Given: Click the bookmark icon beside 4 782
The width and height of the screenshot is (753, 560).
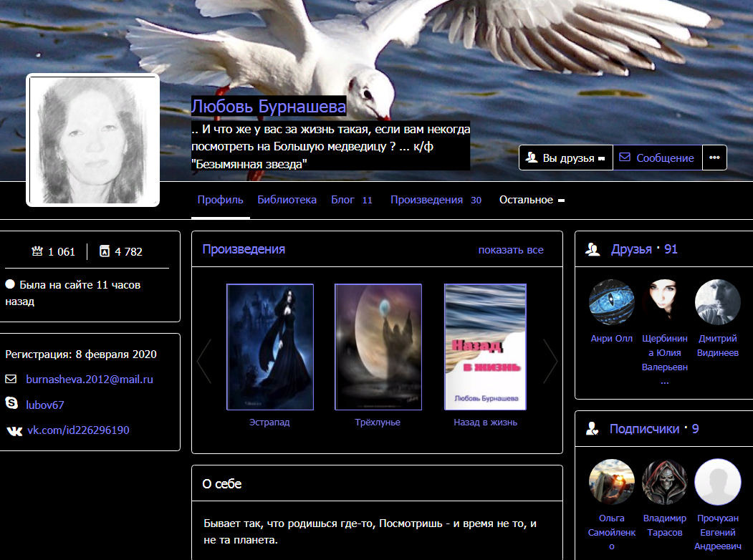Looking at the screenshot, I should click(x=105, y=251).
